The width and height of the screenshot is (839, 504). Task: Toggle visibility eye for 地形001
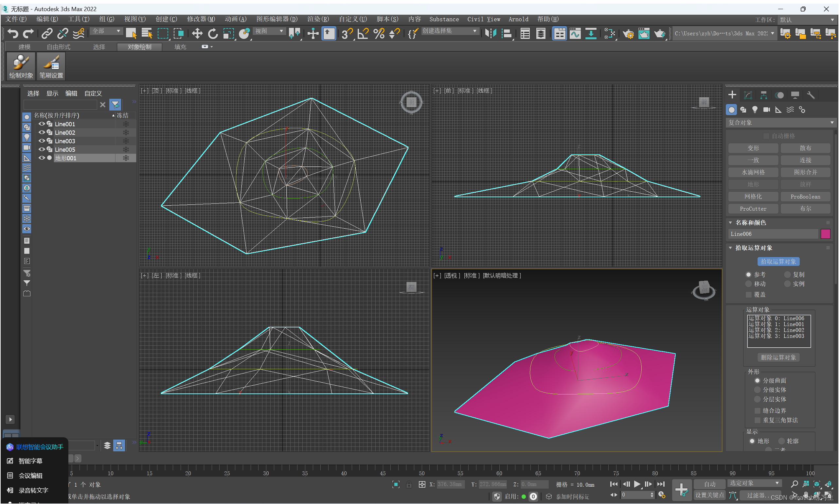tap(42, 158)
